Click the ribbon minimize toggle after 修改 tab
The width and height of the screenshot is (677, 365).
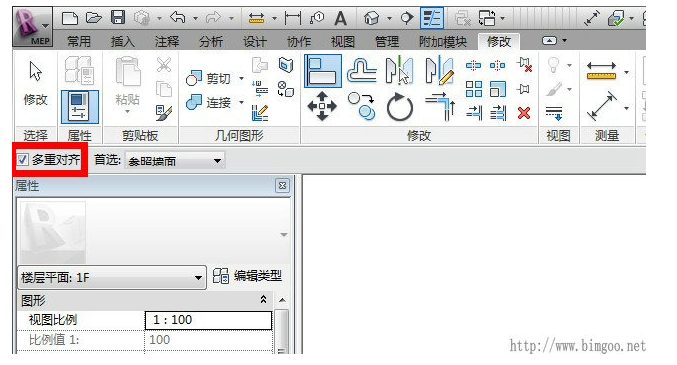tap(549, 41)
